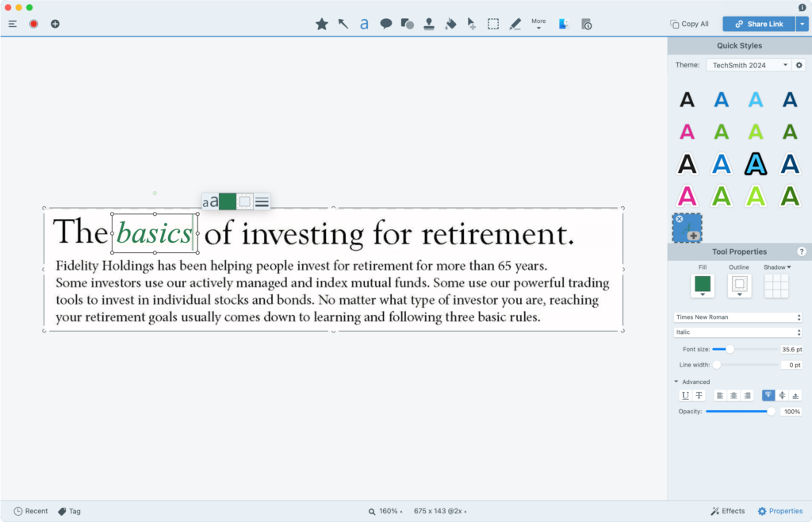This screenshot has width=812, height=522.
Task: Open the Share Link dropdown arrow
Action: point(802,24)
